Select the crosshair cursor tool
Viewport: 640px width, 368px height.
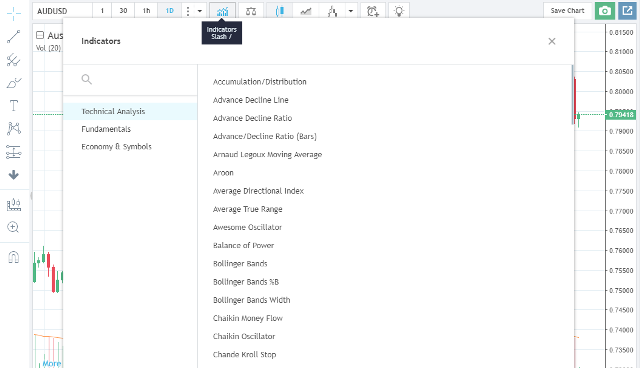[13, 13]
